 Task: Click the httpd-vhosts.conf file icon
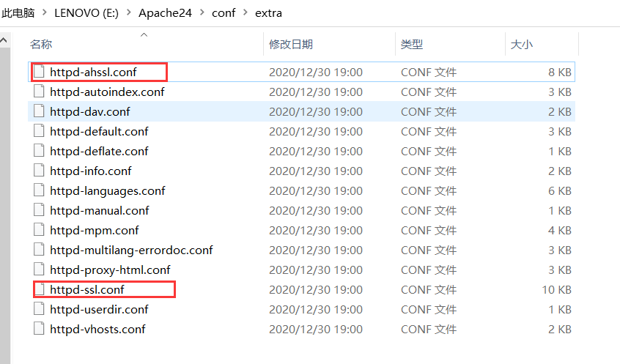[x=39, y=329]
